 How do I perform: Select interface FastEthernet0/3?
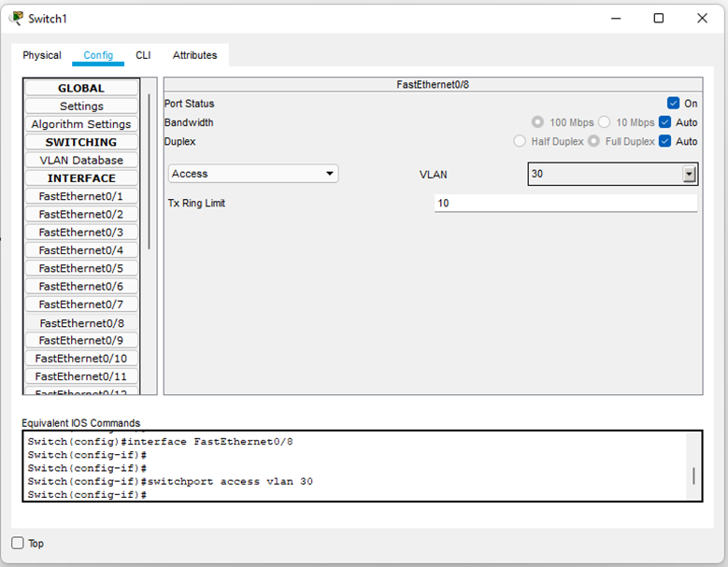pos(81,232)
